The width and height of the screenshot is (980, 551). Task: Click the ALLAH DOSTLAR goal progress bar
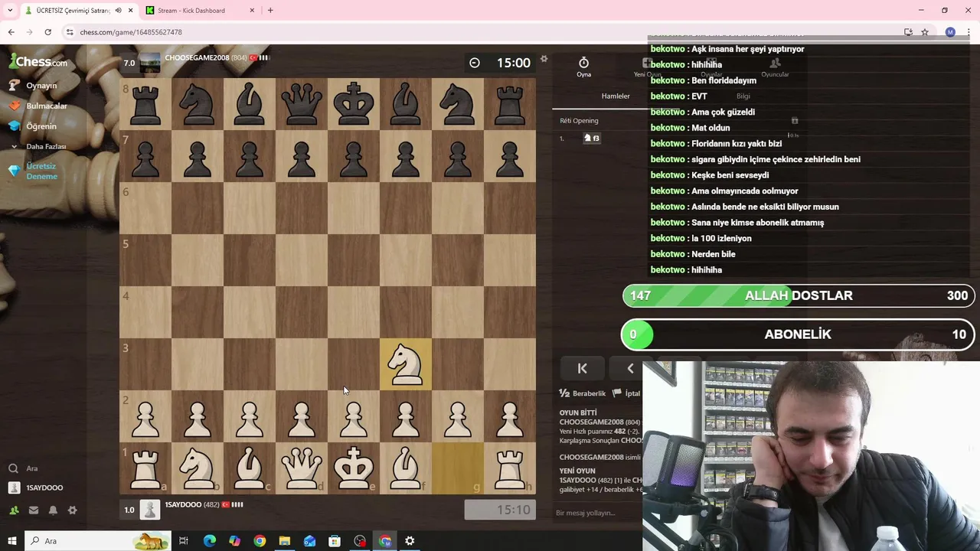[799, 295]
